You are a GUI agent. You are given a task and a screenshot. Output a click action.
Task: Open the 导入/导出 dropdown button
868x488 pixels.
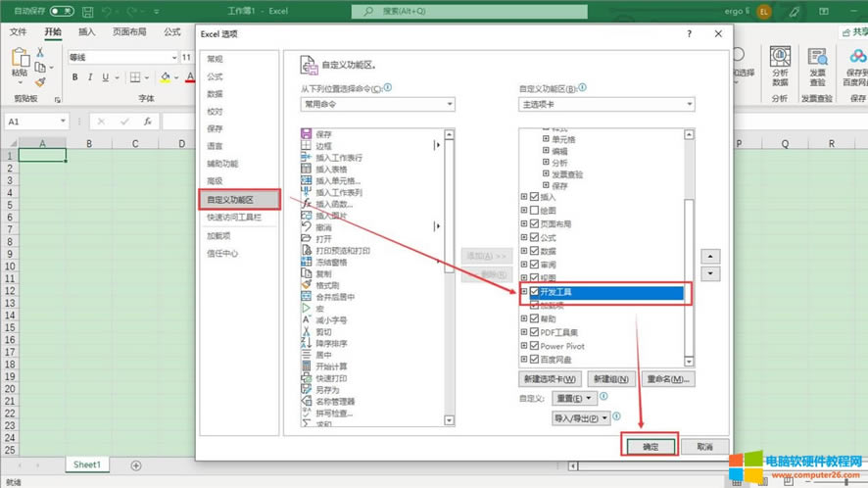tap(581, 418)
